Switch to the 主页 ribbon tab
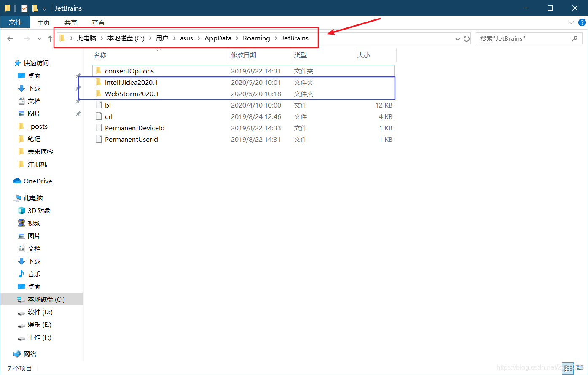Screen dimensions: 588x375 (x=43, y=22)
